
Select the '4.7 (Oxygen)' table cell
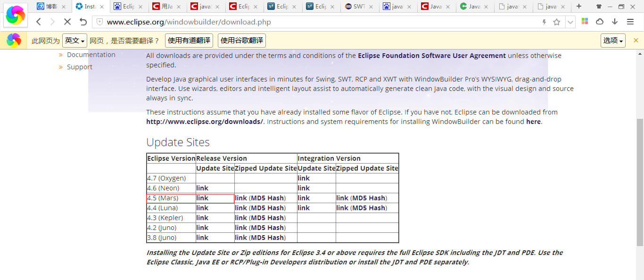[171, 178]
